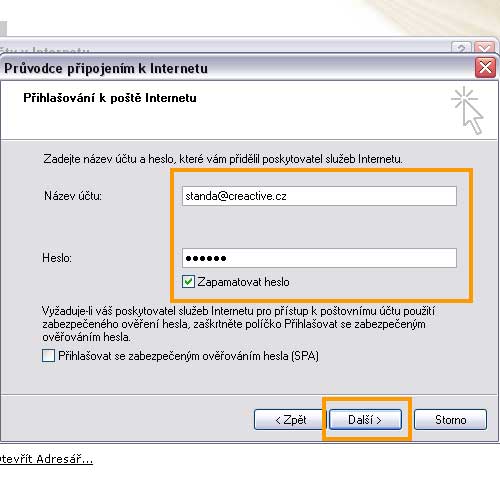The image size is (500, 500).
Task: Uncheck the Zapamatovat heslo checkbox
Action: [x=188, y=282]
